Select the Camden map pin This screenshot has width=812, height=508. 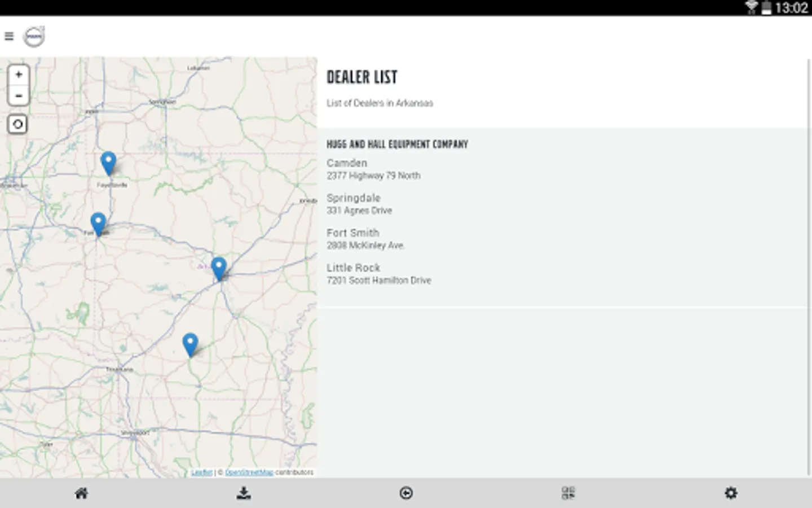pos(191,345)
